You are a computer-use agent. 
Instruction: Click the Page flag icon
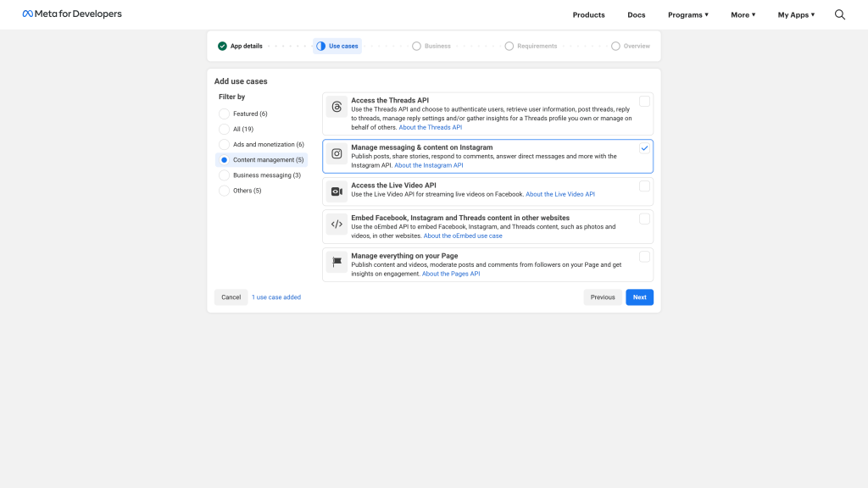point(337,262)
